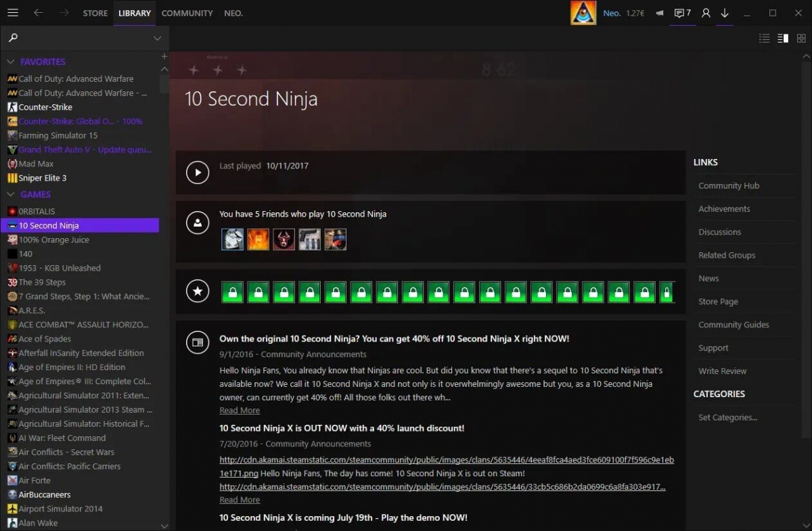Open the friends list person icon
This screenshot has height=531, width=812.
(x=706, y=13)
